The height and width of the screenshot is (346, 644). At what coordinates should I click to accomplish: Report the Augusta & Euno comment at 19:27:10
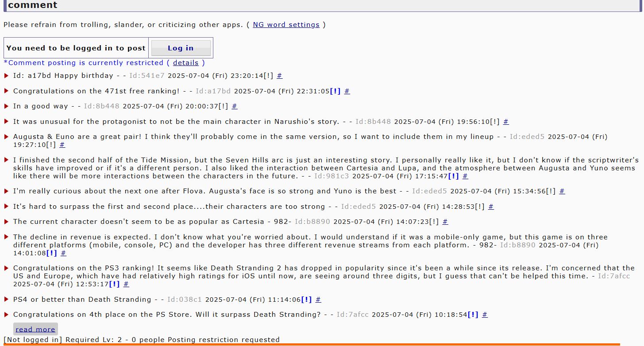pyautogui.click(x=51, y=145)
